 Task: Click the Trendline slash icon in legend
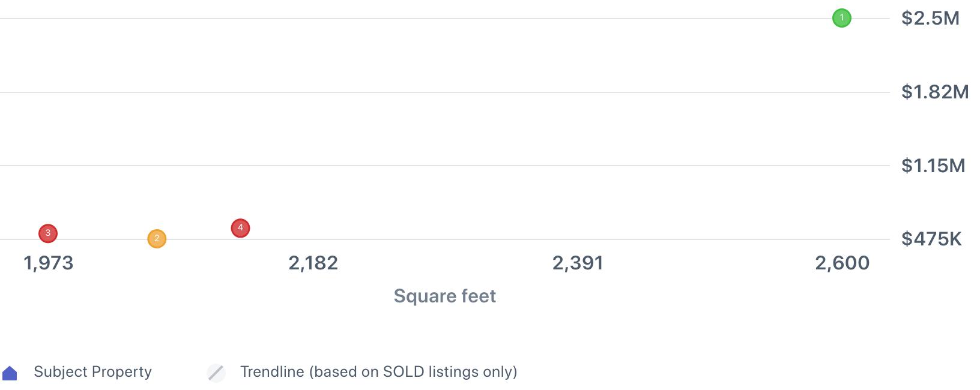pyautogui.click(x=216, y=373)
